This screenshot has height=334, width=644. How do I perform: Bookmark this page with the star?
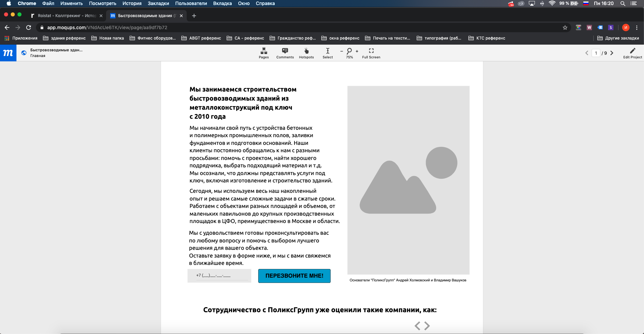(565, 27)
